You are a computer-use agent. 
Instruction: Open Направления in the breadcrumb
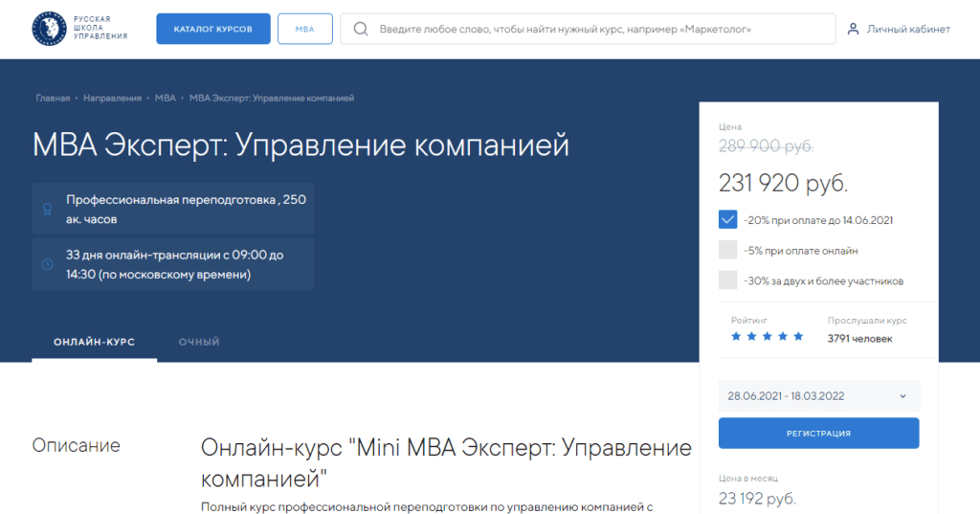(x=113, y=99)
